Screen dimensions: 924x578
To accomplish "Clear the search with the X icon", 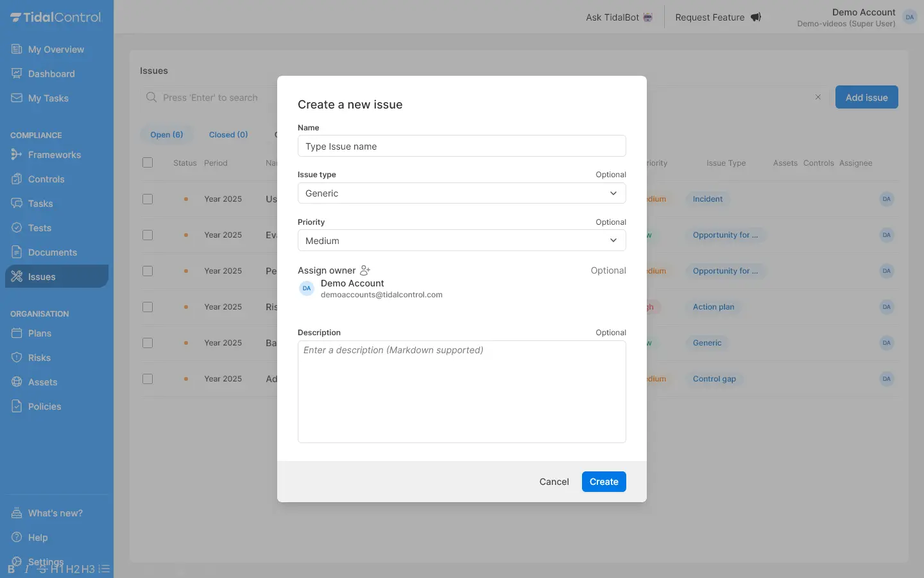I will point(818,98).
